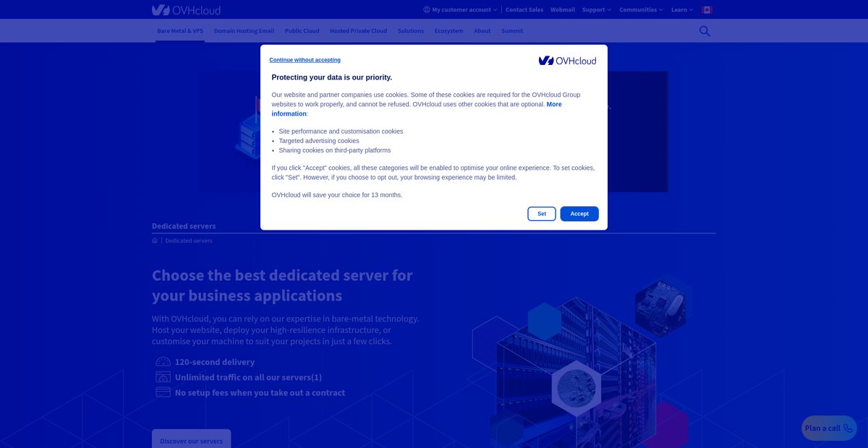Expand the Support dropdown menu
The width and height of the screenshot is (868, 448).
(597, 10)
